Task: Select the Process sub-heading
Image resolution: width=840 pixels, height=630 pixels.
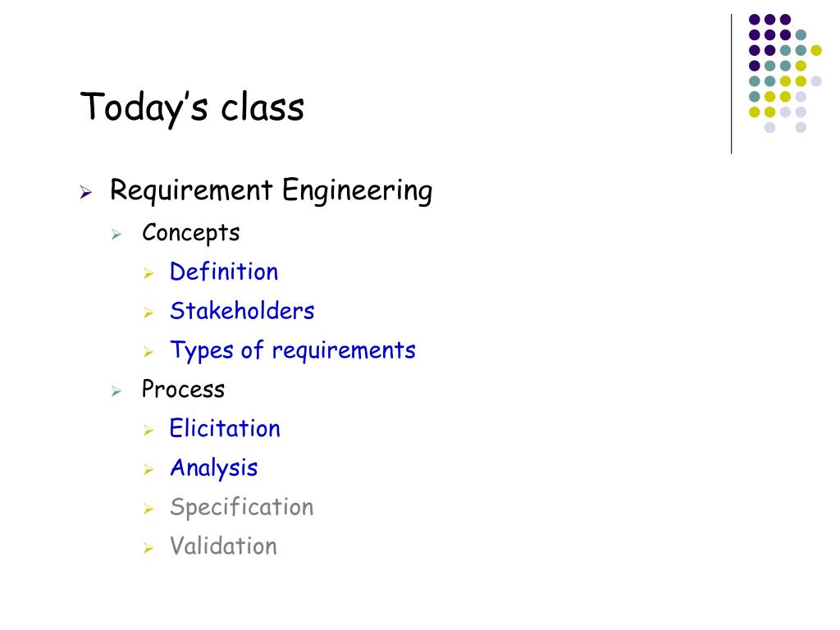Action: (x=183, y=390)
